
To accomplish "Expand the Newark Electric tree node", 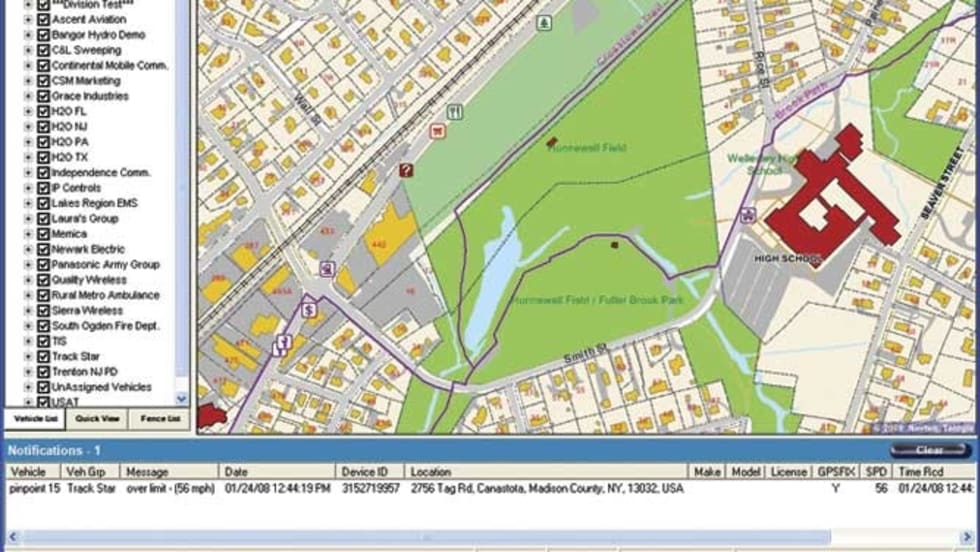I will [x=28, y=249].
